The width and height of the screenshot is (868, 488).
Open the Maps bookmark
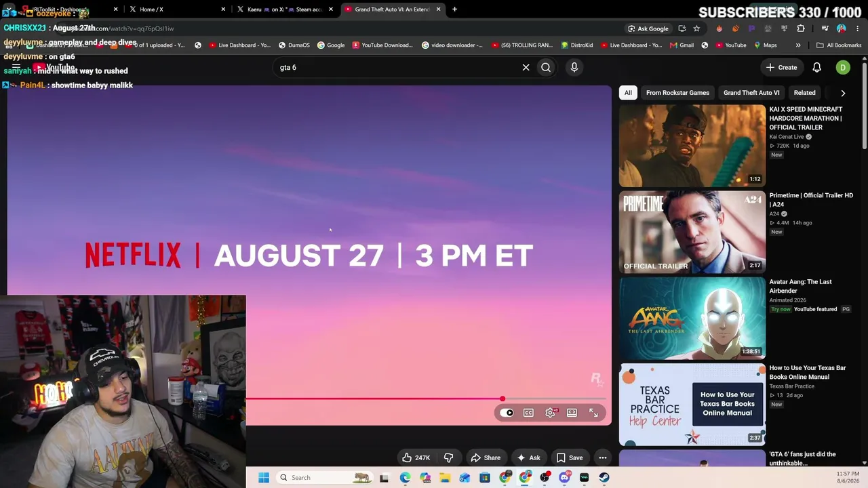764,45
